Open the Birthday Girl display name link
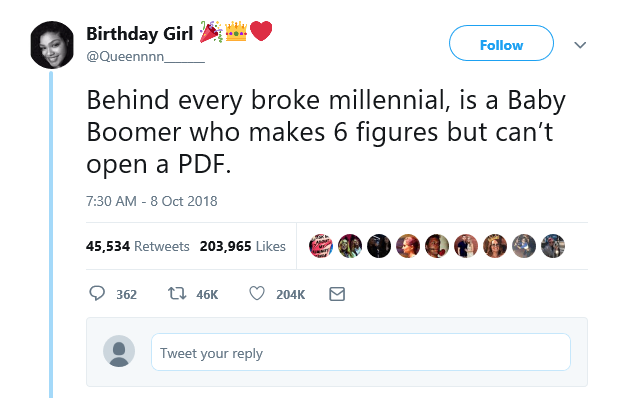 pyautogui.click(x=139, y=34)
